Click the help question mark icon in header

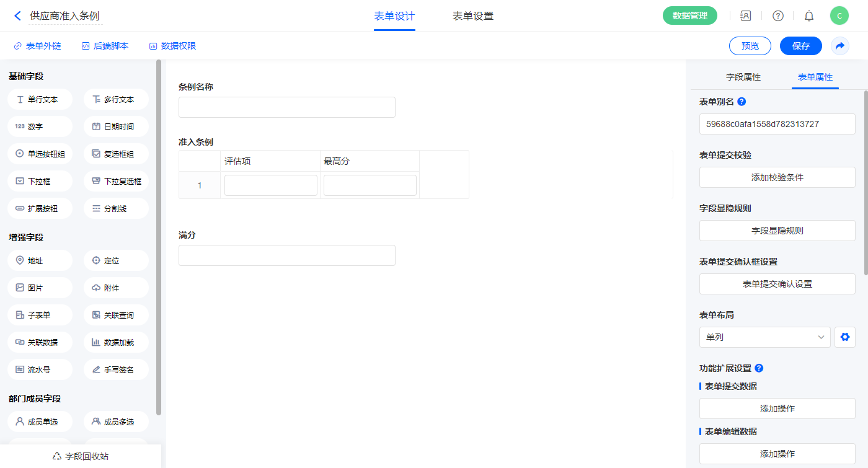777,16
